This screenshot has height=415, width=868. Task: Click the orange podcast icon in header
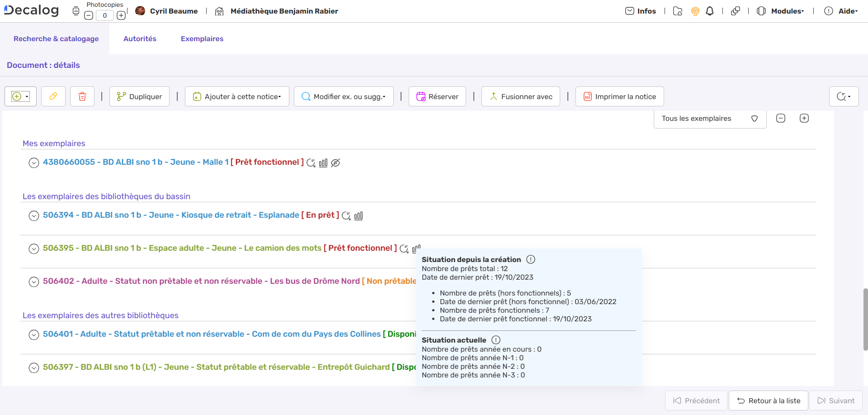coord(695,11)
